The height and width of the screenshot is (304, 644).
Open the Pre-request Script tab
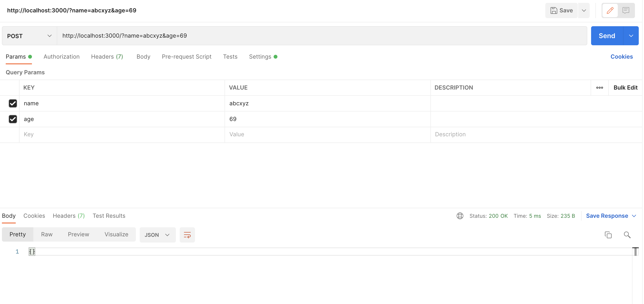186,57
